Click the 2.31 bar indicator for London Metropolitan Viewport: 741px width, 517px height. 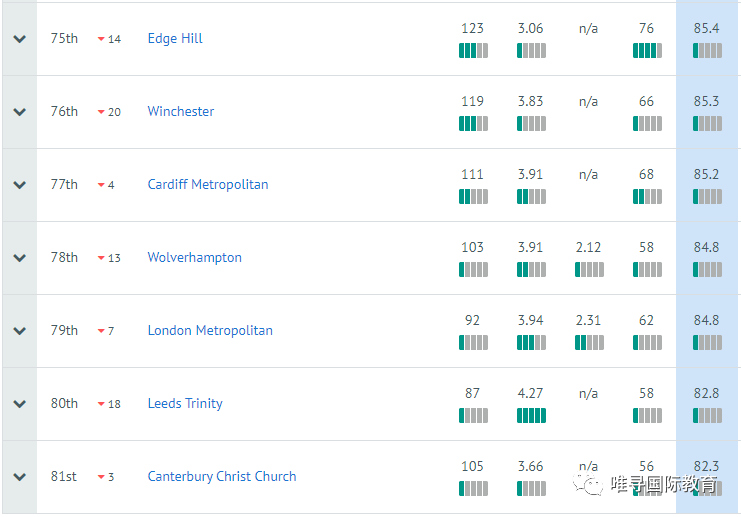tap(589, 343)
